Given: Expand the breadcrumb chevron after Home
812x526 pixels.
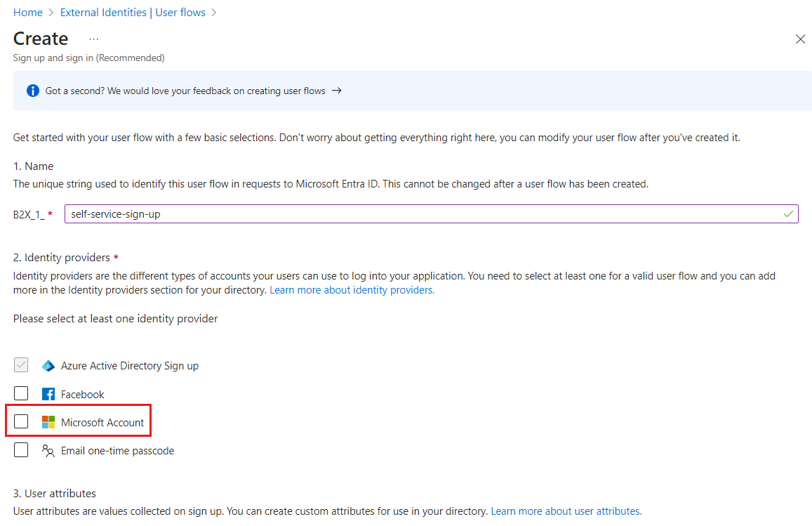Looking at the screenshot, I should (x=50, y=12).
